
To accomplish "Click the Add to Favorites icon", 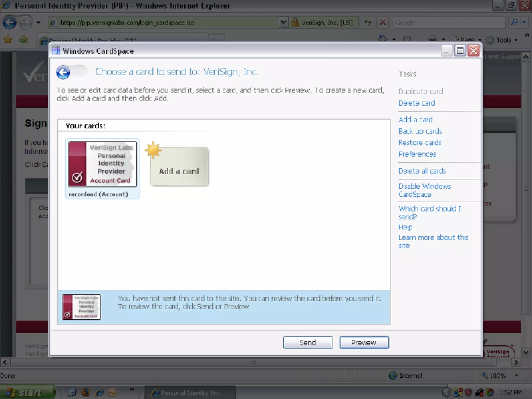I will [x=23, y=40].
